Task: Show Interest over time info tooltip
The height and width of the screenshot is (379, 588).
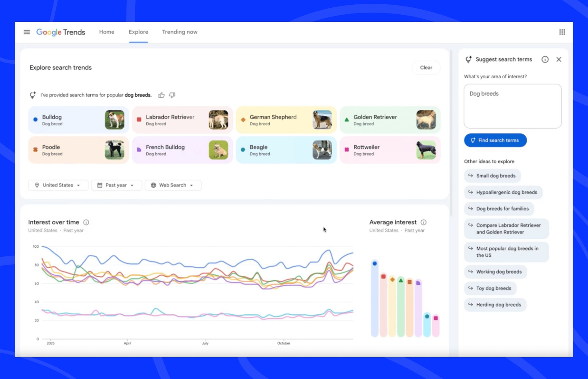Action: pyautogui.click(x=86, y=222)
